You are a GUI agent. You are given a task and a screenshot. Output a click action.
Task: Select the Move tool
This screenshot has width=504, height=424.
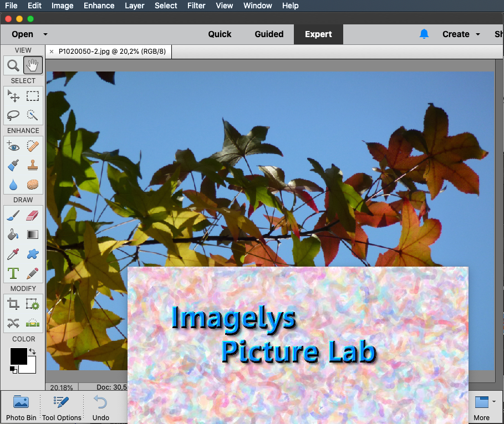click(13, 96)
